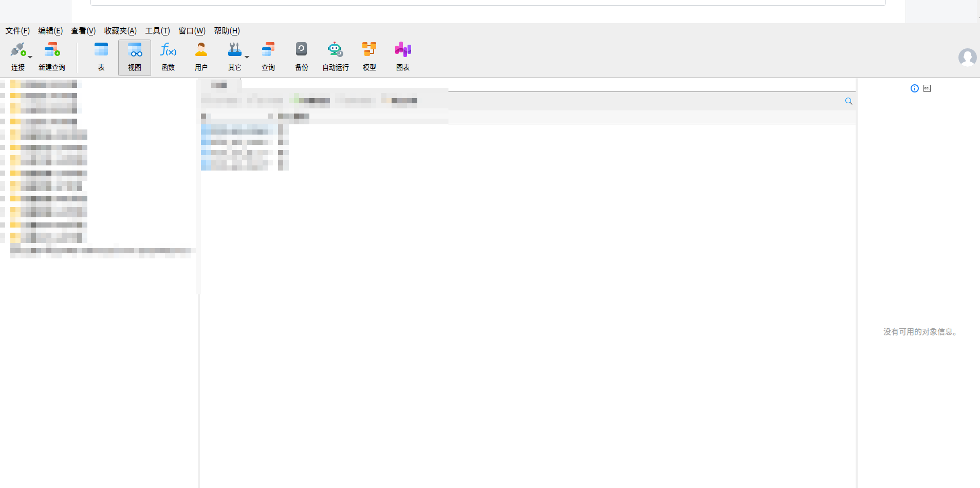Open the 收藏夹(A) menu
Viewport: 980px width, 488px height.
click(120, 31)
